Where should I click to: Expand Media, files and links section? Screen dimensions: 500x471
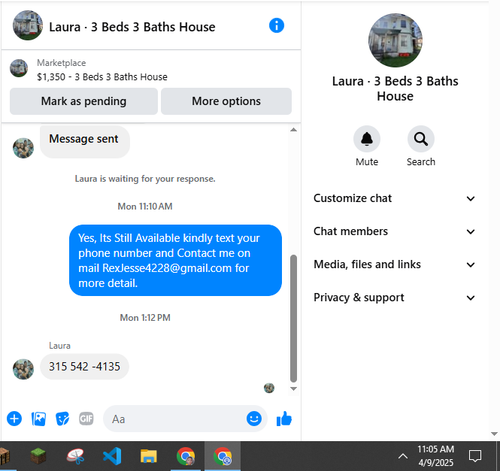point(394,264)
